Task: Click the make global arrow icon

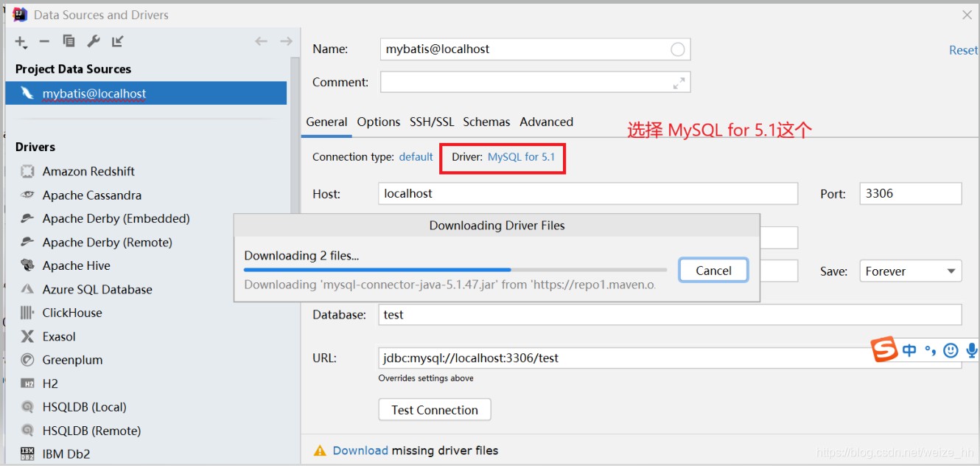Action: pyautogui.click(x=118, y=41)
